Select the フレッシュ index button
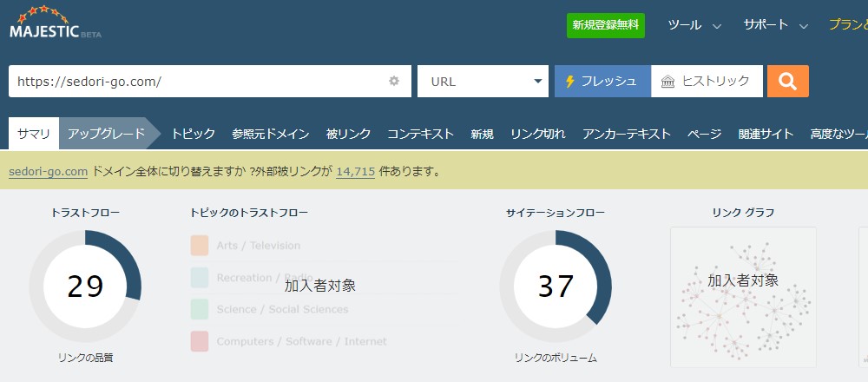 (602, 82)
